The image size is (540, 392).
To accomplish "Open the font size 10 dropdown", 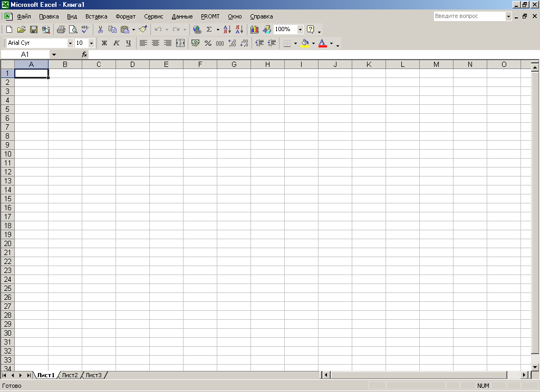I will [x=91, y=43].
